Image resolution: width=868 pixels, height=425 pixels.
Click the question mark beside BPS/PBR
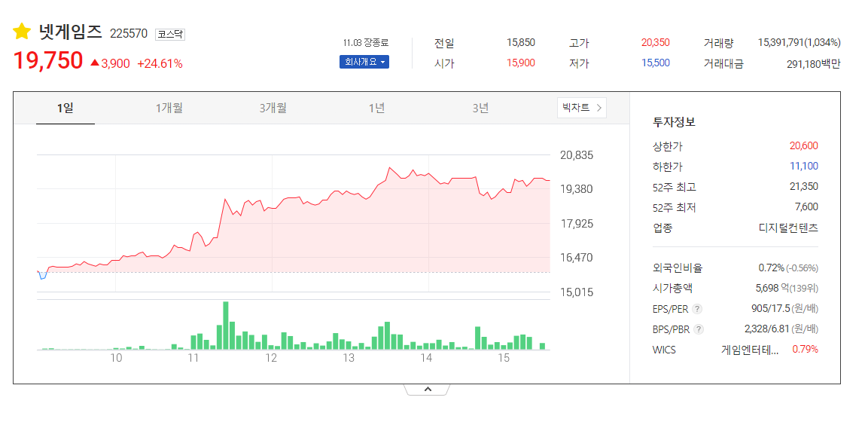point(698,329)
